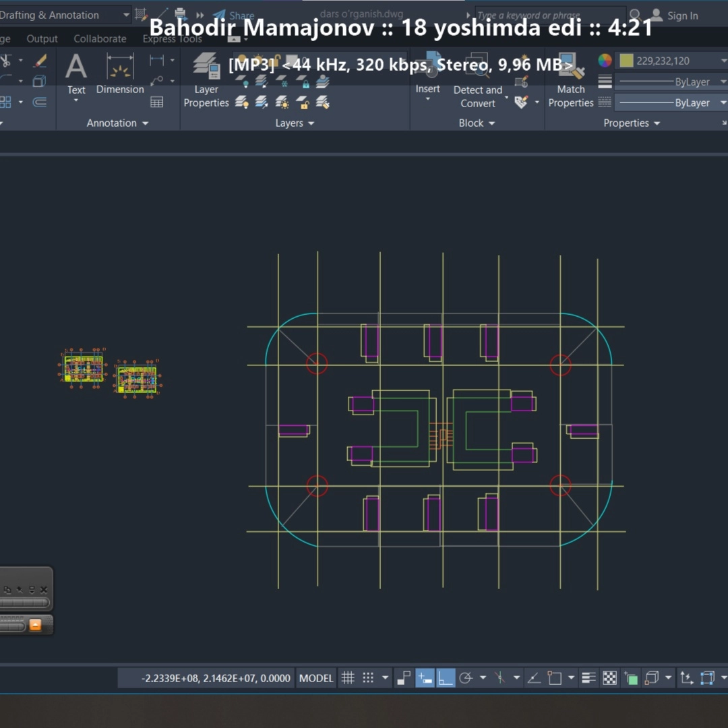Open the Detect and Convert tool
Viewport: 728px width, 728px height.
(478, 80)
